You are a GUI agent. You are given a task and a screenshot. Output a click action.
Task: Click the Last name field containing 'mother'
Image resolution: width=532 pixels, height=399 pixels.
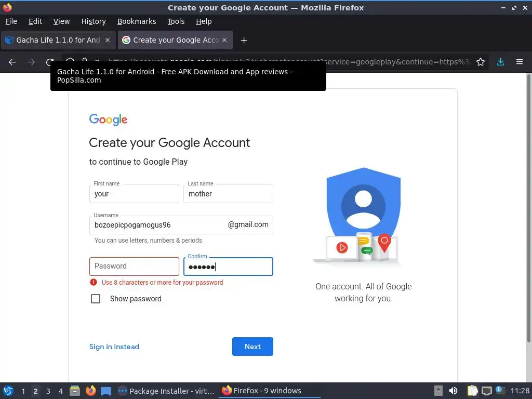click(228, 194)
